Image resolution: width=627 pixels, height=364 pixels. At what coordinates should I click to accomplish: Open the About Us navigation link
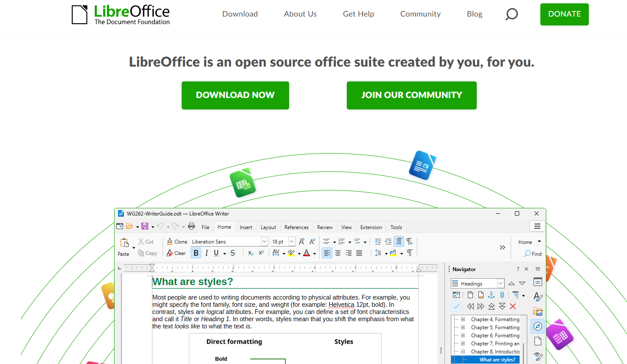(301, 14)
